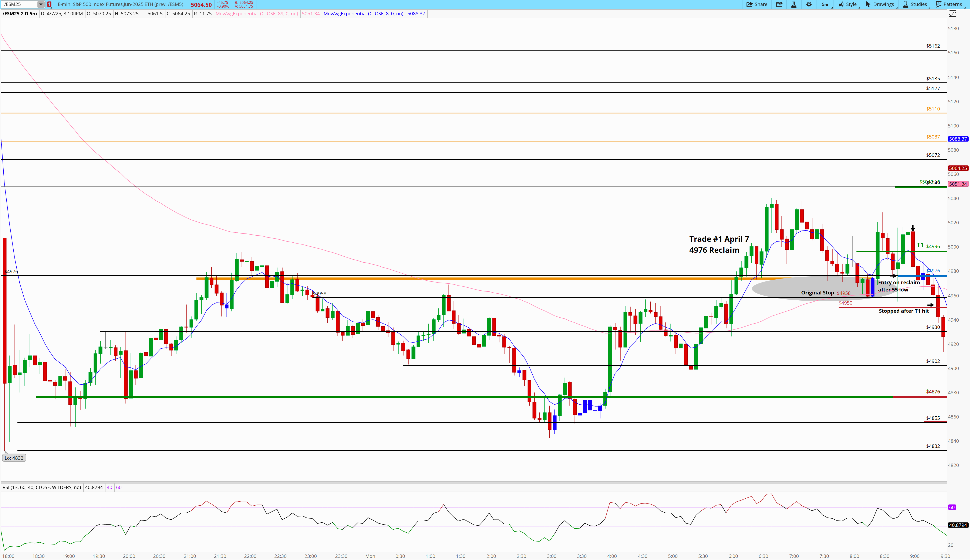Click the /ESM25 symbol input field
This screenshot has height=560, width=970.
[19, 4]
